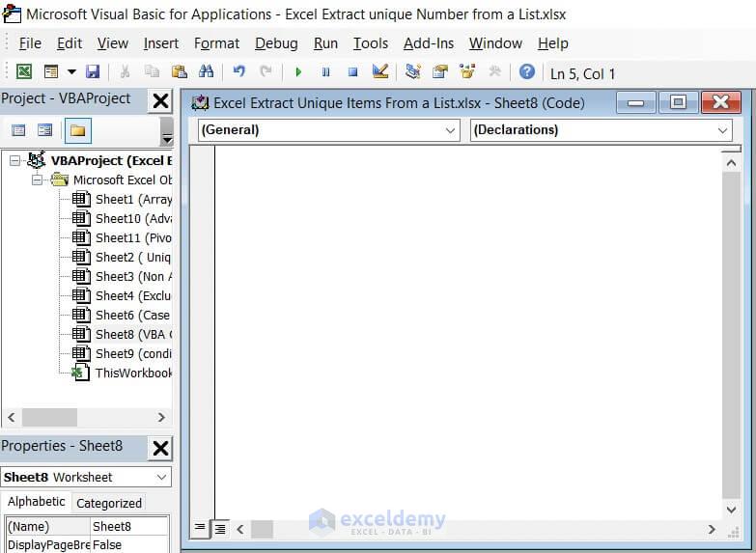Click the Insert UserForm toolbar icon
Image resolution: width=756 pixels, height=553 pixels.
tap(50, 71)
